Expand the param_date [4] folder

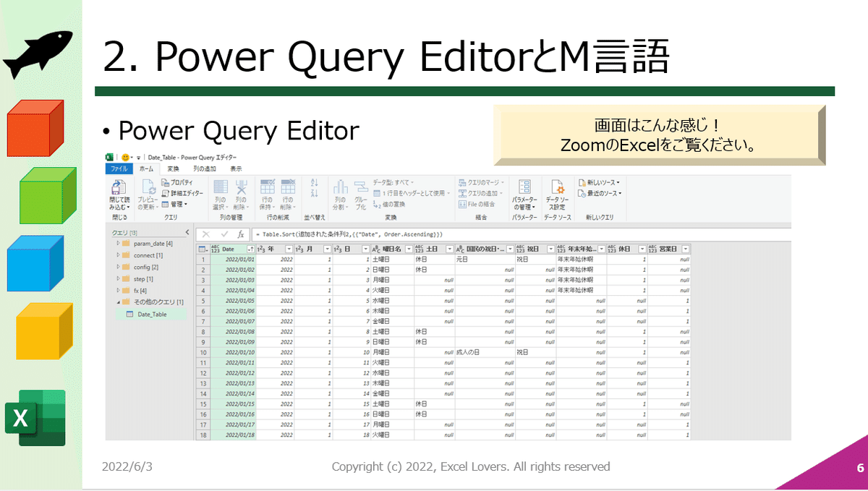click(x=118, y=244)
